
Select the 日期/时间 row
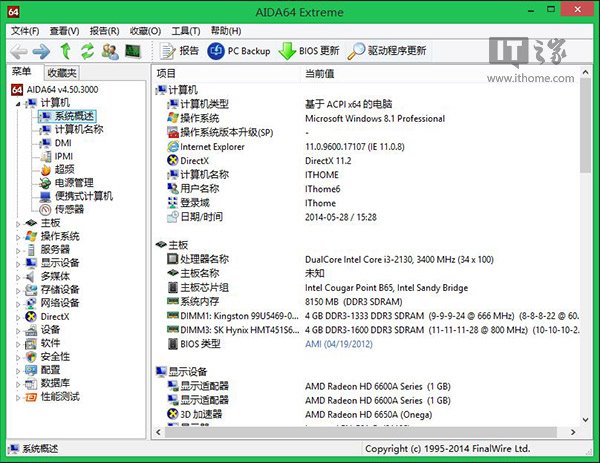coord(367,217)
